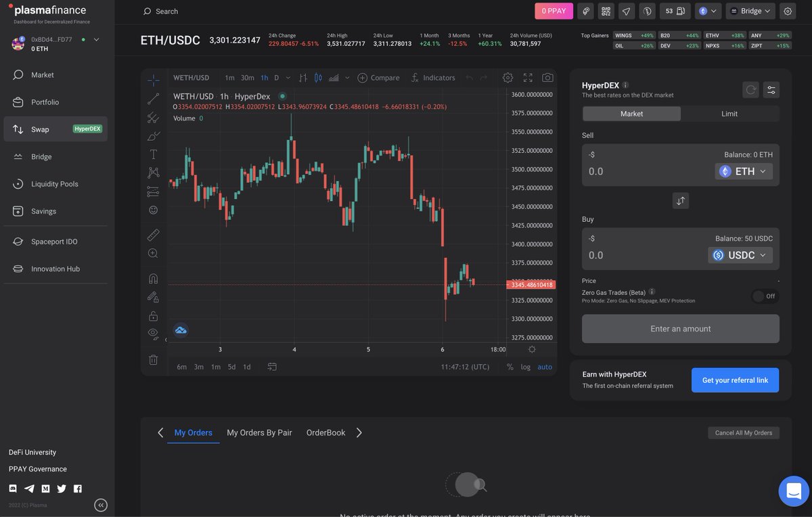Click the tag icon beside PPAY
Image resolution: width=812 pixels, height=517 pixels.
click(x=585, y=11)
